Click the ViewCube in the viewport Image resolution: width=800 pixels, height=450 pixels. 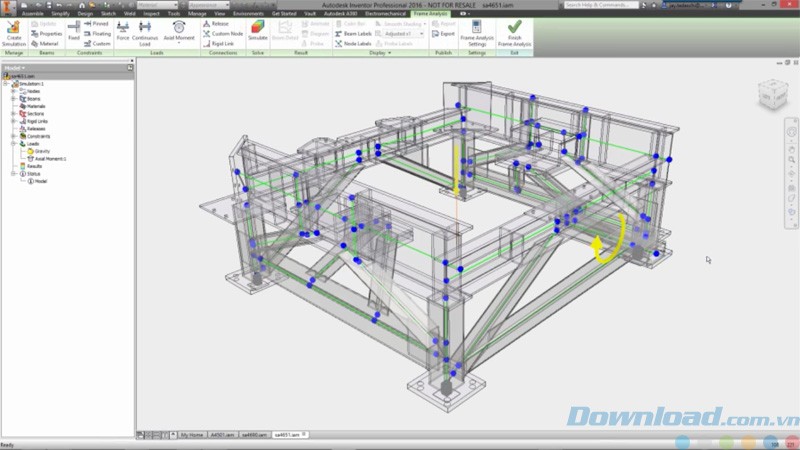(770, 96)
